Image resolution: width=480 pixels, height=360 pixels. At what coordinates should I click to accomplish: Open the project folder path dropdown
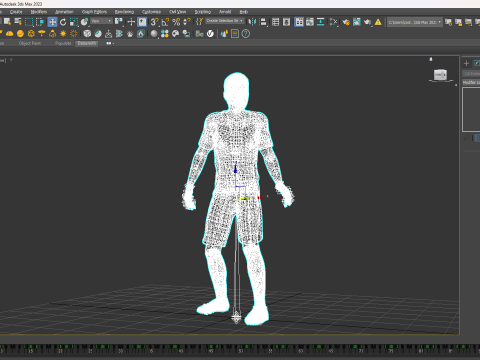415,22
